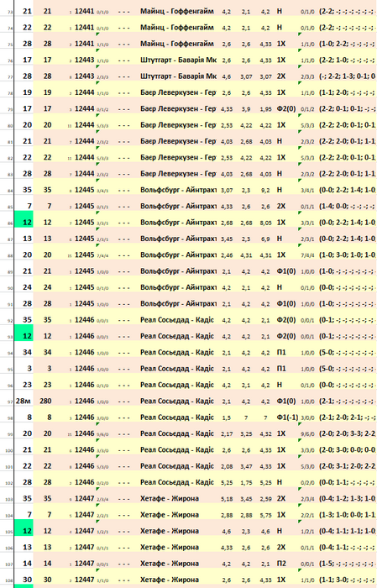377x588 pixels.
Task: Click the Реал Сосьєдад - Кадіс cell in row 98
Action: coord(177,417)
